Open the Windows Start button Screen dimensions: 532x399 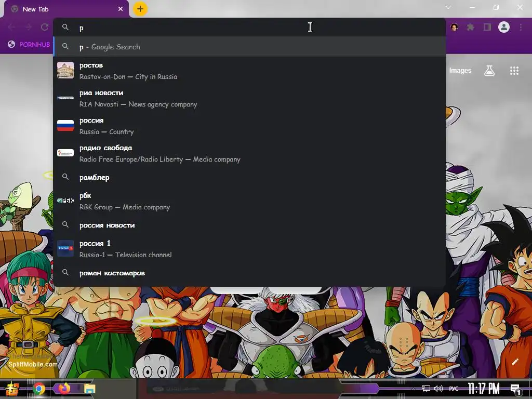click(x=12, y=389)
